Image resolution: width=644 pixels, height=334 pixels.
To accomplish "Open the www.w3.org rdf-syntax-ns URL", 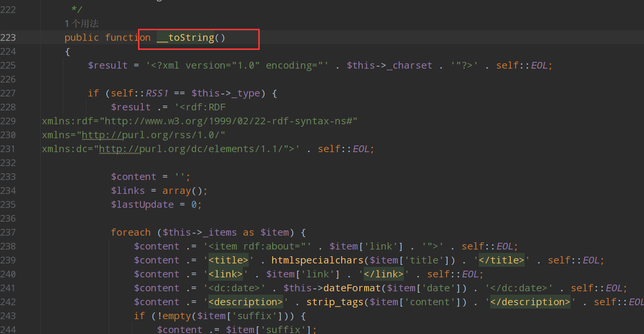I will (x=228, y=121).
